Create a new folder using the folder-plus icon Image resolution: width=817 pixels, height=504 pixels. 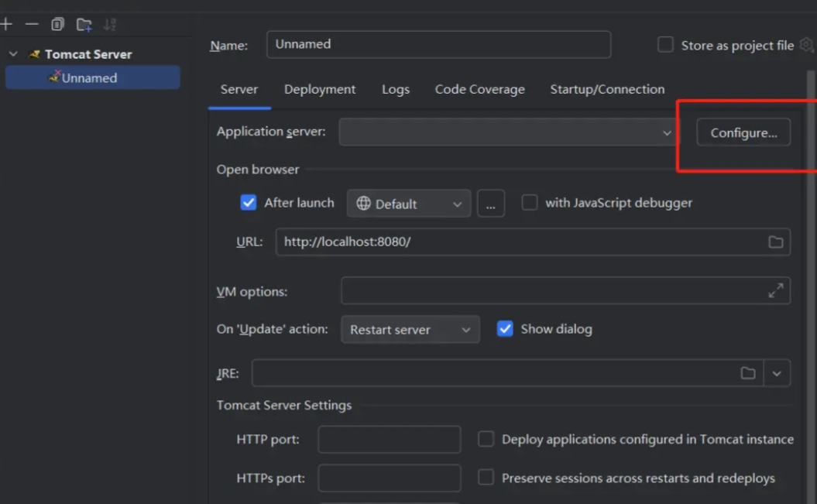84,25
